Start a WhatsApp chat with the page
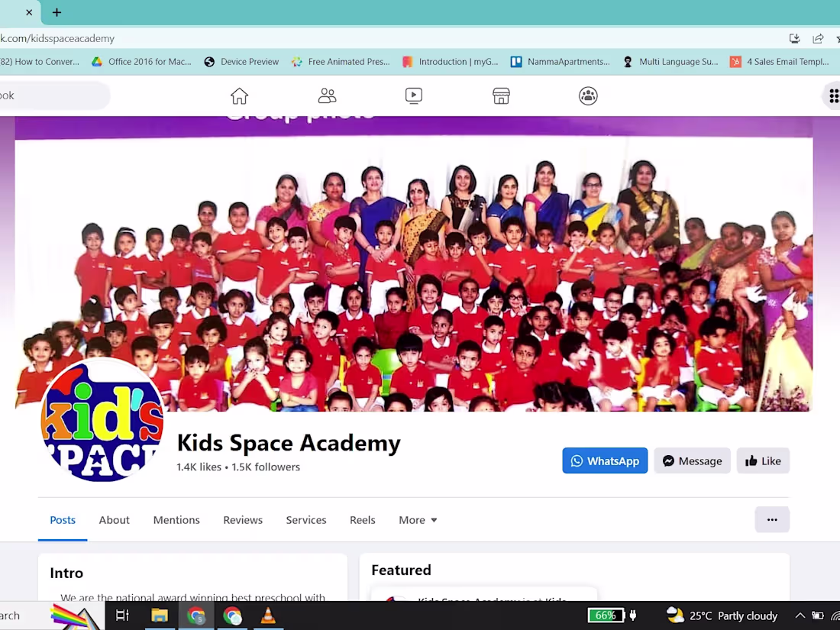840x630 pixels. [x=605, y=460]
